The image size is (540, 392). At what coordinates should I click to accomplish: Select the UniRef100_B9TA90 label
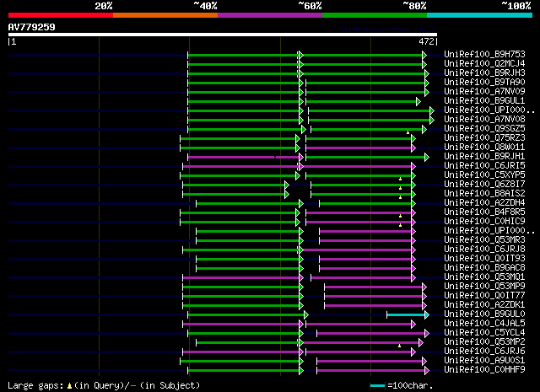[x=484, y=83]
